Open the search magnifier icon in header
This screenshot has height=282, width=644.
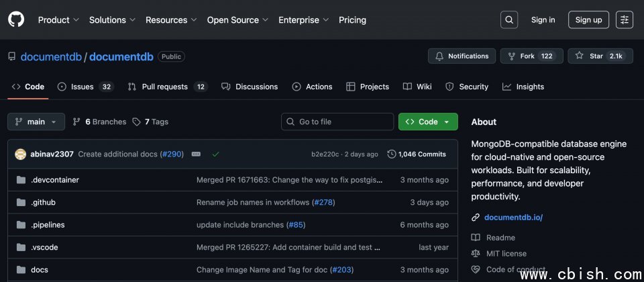[509, 19]
